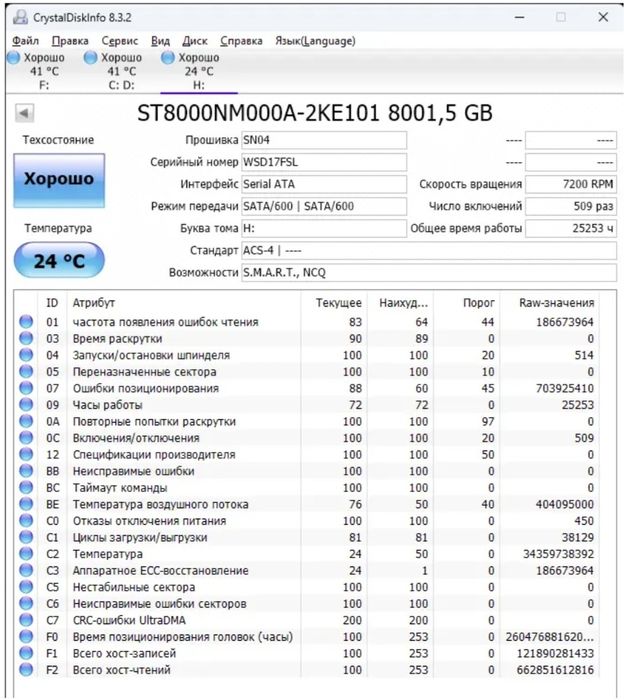The width and height of the screenshot is (624, 700).
Task: Click status icon for Отказы отключения питания
Action: pos(26,521)
